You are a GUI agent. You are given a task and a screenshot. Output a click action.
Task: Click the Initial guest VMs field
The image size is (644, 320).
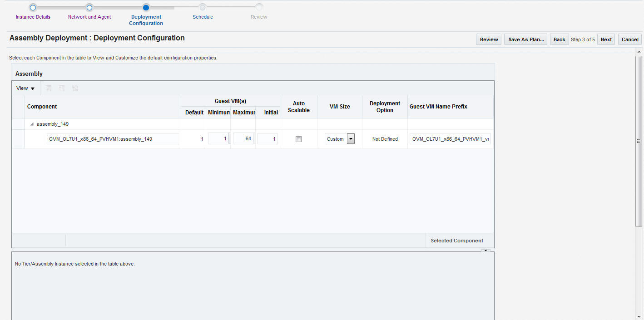tap(268, 139)
